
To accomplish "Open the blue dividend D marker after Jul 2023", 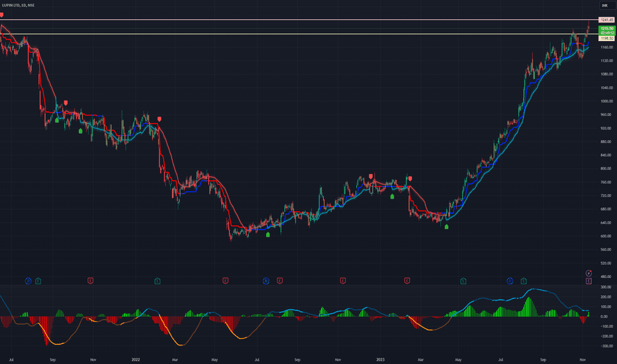I will (510, 281).
